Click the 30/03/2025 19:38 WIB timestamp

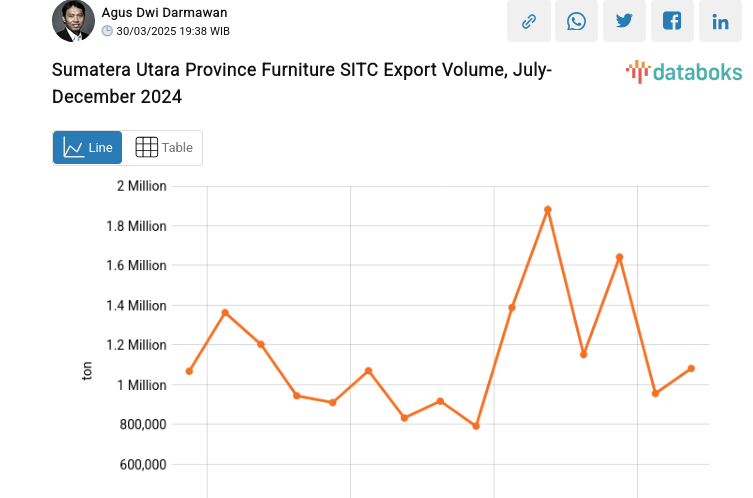173,31
